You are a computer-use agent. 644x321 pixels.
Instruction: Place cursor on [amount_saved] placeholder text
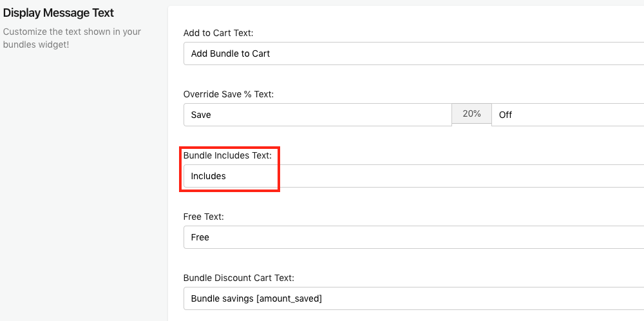289,299
